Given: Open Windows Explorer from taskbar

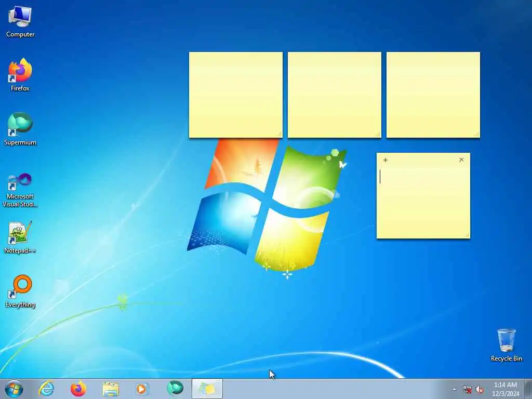Looking at the screenshot, I should [111, 389].
